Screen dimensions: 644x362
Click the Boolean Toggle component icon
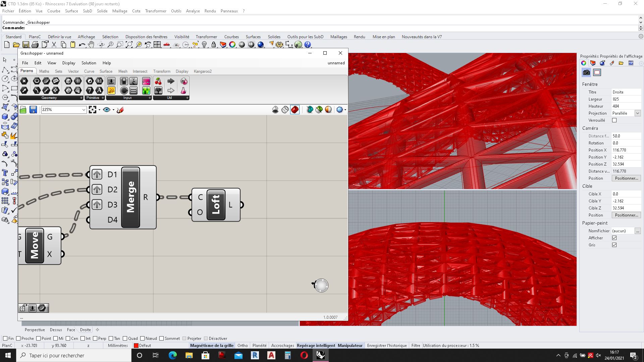[124, 81]
